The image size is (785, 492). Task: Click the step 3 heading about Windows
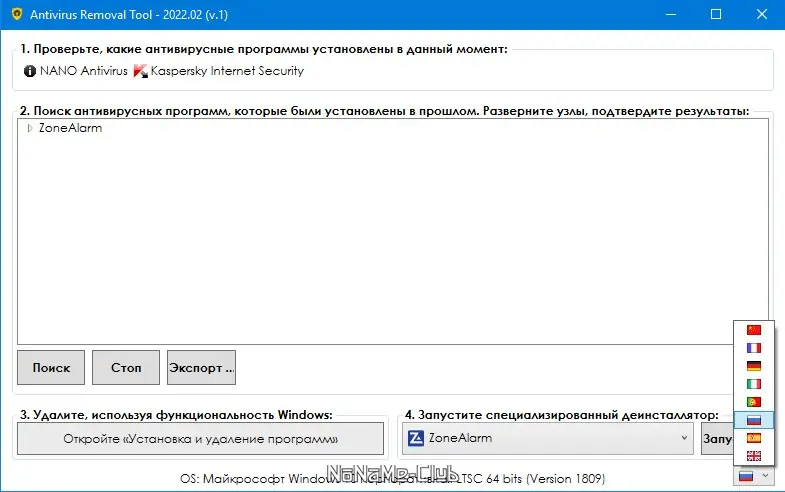tap(176, 415)
